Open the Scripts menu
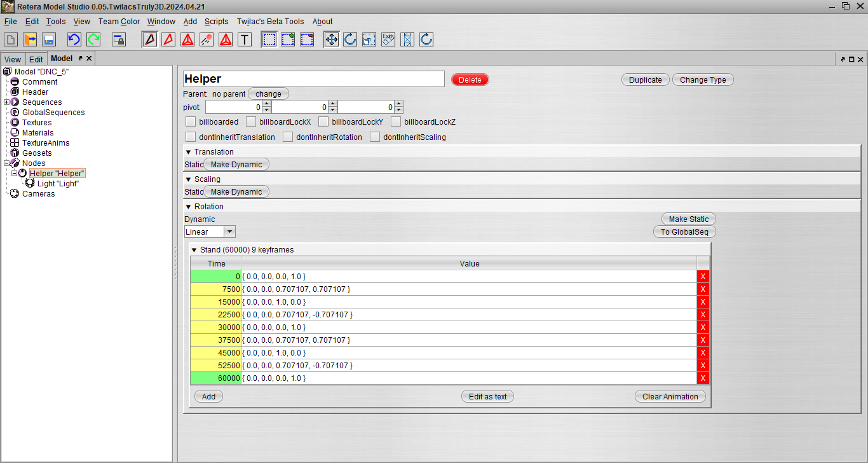The image size is (868, 463). (216, 22)
